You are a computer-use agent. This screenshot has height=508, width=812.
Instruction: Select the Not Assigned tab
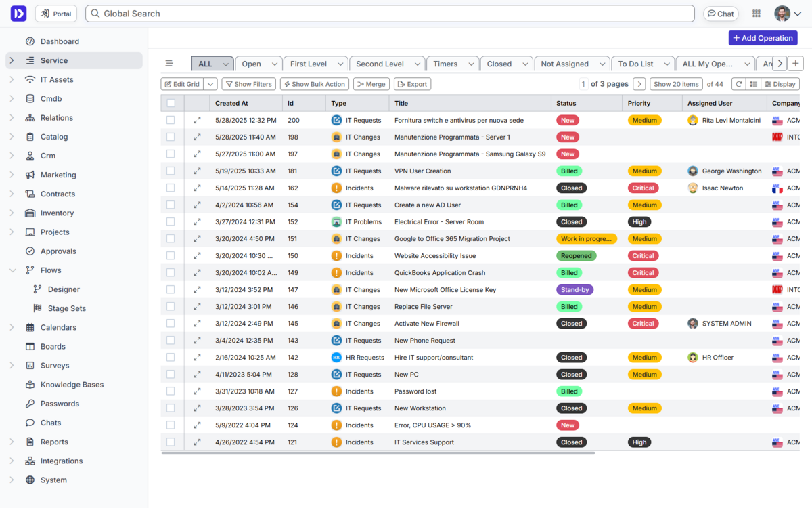[565, 64]
